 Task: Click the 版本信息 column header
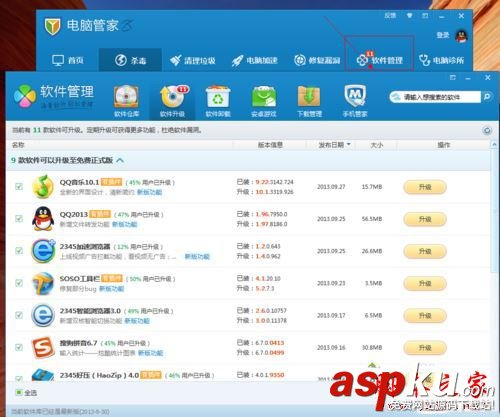270,145
